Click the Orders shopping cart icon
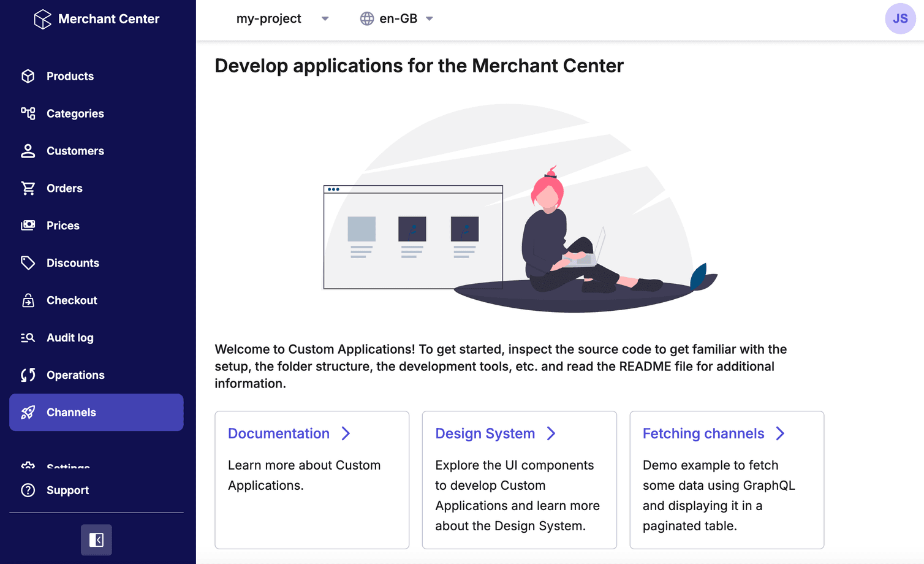 (x=28, y=188)
